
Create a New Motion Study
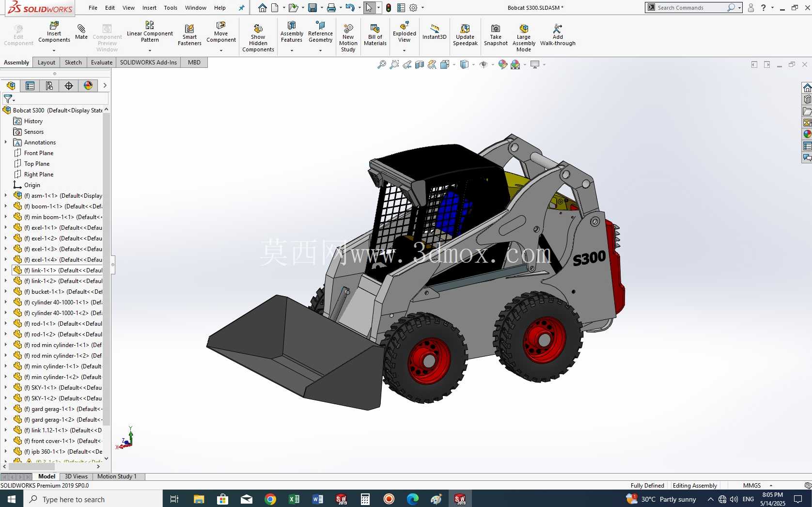click(x=348, y=38)
